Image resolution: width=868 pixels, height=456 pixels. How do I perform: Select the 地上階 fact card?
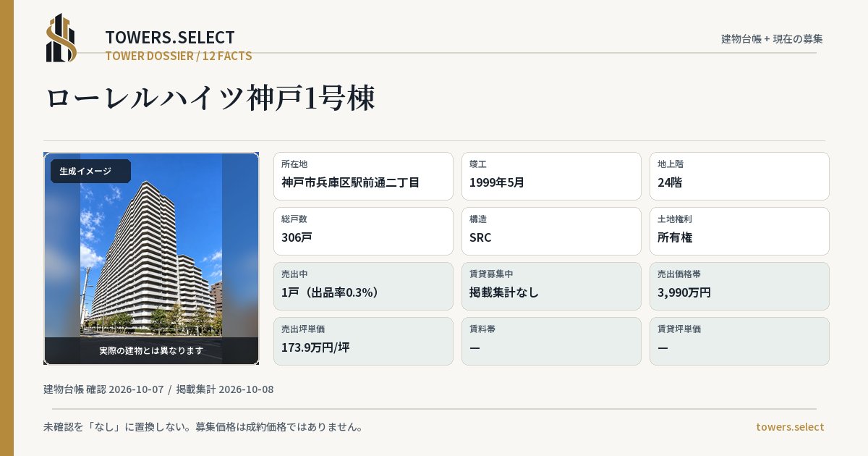(739, 176)
